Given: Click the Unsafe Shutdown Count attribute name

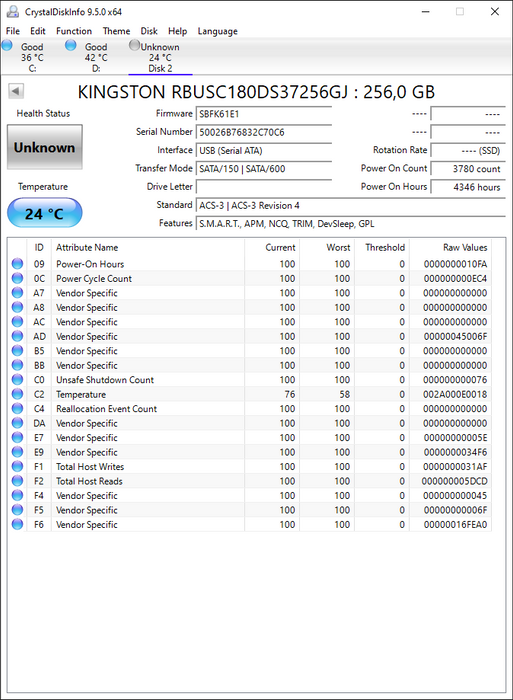Looking at the screenshot, I should pyautogui.click(x=105, y=379).
